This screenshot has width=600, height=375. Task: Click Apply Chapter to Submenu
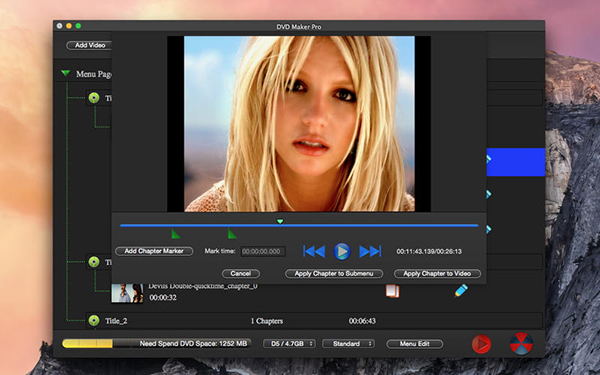(334, 273)
